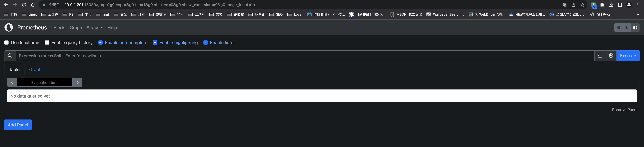Image resolution: width=644 pixels, height=147 pixels.
Task: Open the 存储 bookmark folder
Action: click(x=11, y=14)
